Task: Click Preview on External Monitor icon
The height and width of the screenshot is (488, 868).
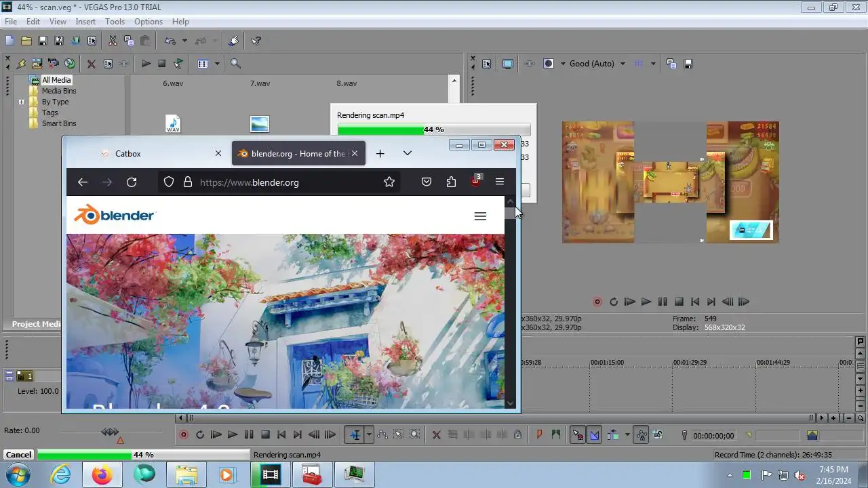Action: pos(508,64)
